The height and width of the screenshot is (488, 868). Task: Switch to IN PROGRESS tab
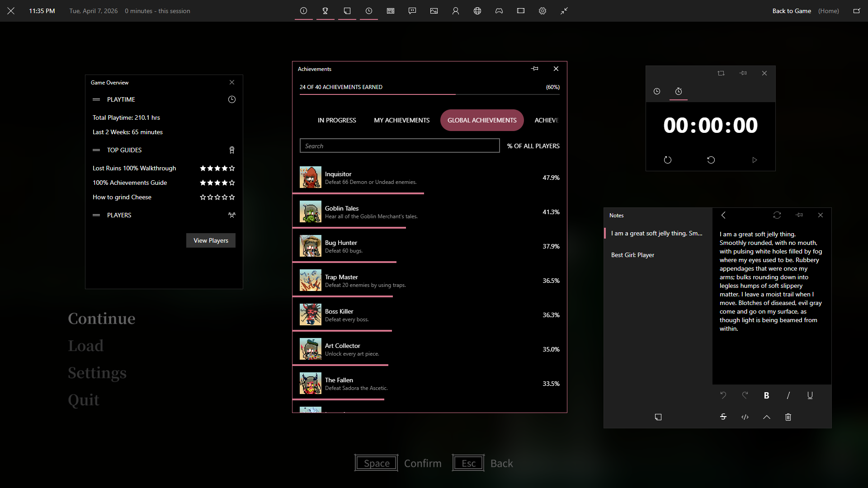[x=336, y=120]
